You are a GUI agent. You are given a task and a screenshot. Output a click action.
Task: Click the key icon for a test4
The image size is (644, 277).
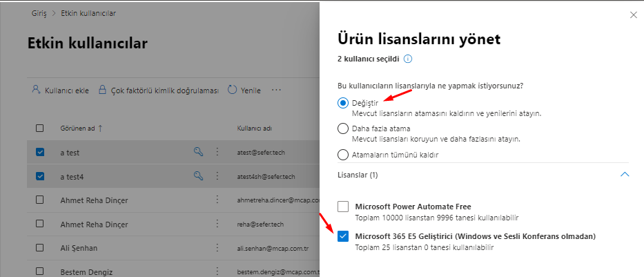[198, 176]
